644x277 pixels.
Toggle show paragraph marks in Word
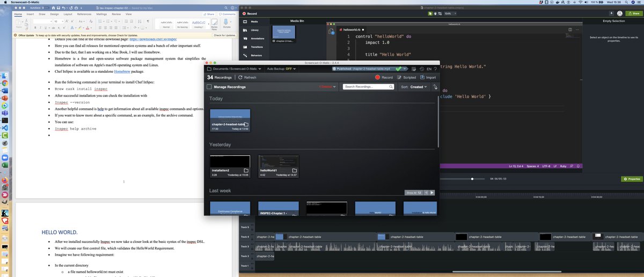tap(147, 20)
